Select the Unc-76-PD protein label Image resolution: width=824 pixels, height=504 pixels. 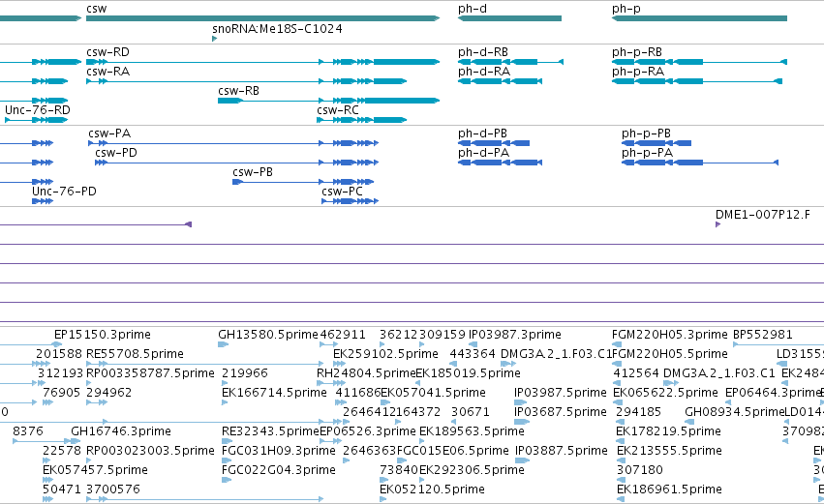coord(64,192)
